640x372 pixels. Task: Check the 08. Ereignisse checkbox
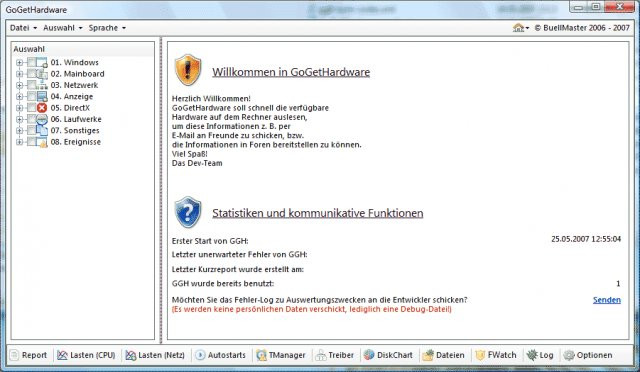point(31,142)
